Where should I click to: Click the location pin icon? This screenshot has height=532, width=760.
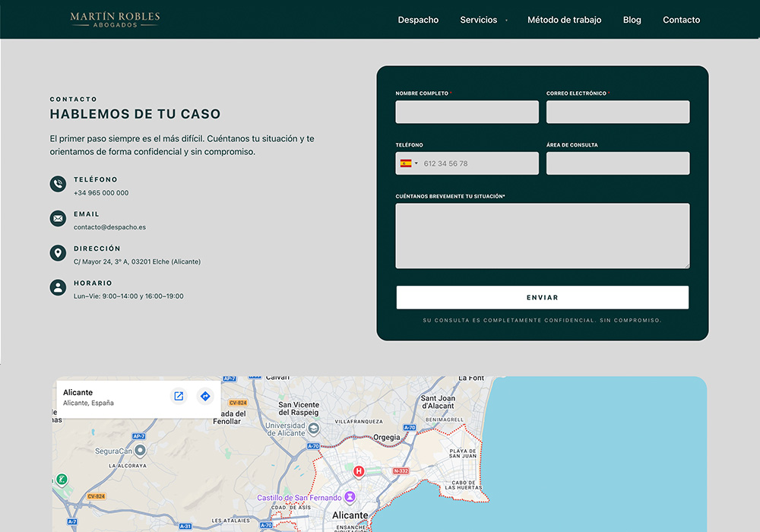pyautogui.click(x=59, y=253)
